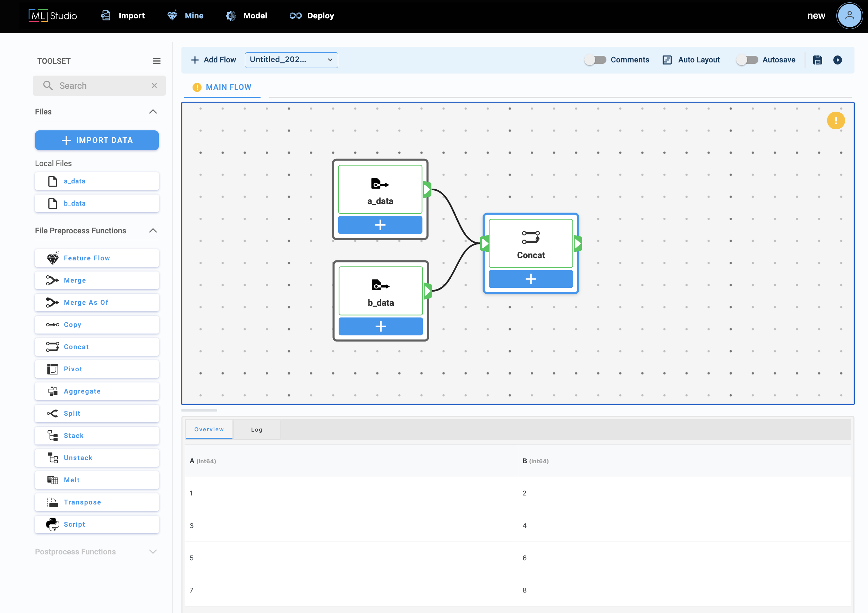Open the Untitled_202... flow dropdown

click(x=291, y=60)
